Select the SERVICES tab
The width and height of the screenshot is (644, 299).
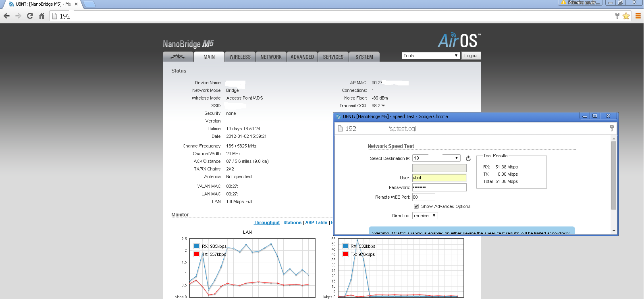click(333, 57)
